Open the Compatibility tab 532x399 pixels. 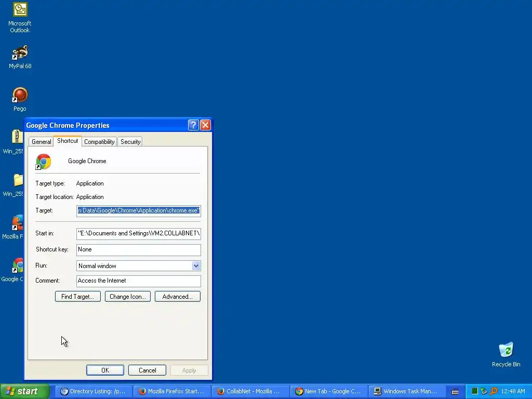99,142
